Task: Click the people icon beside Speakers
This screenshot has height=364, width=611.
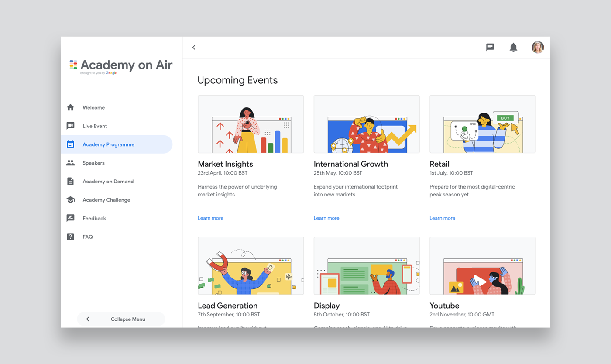Action: [70, 163]
